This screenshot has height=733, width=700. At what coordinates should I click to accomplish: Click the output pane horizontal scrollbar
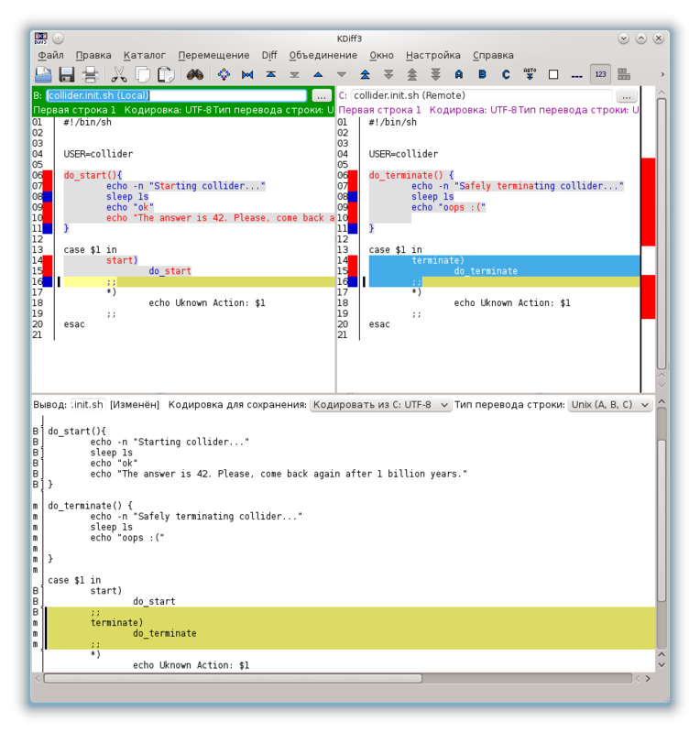click(x=233, y=678)
